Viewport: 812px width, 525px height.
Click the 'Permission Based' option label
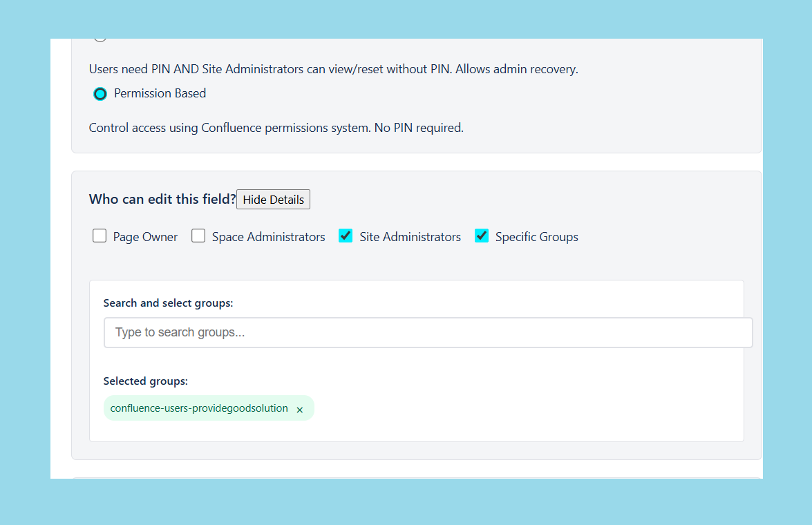160,93
